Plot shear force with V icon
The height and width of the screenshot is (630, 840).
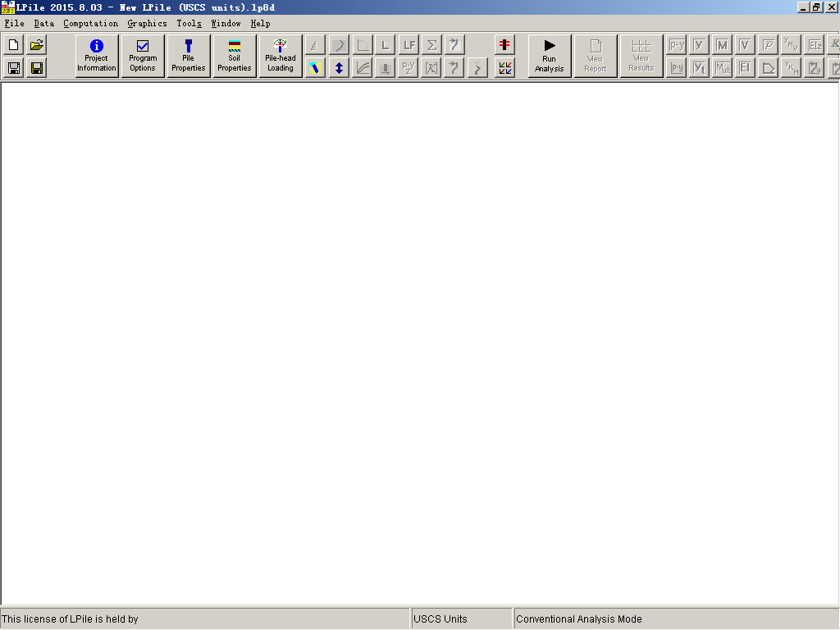(745, 45)
